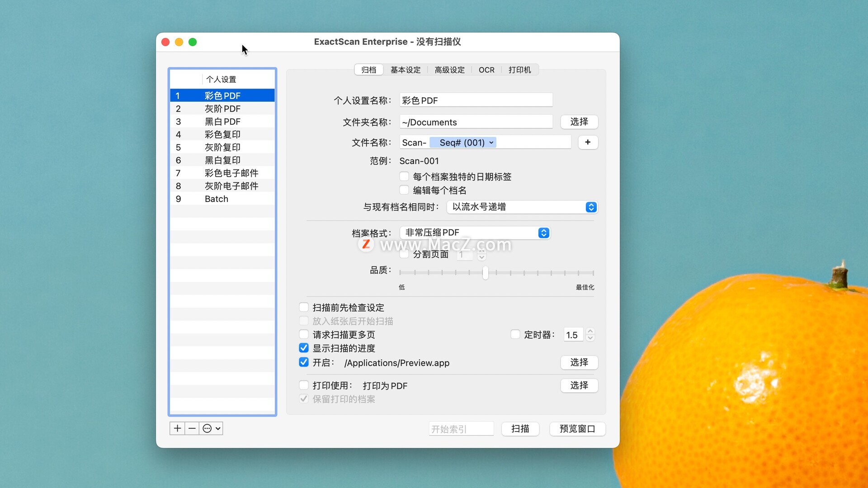Click the 定时器 stepper arrows
This screenshot has width=868, height=488.
pos(590,335)
